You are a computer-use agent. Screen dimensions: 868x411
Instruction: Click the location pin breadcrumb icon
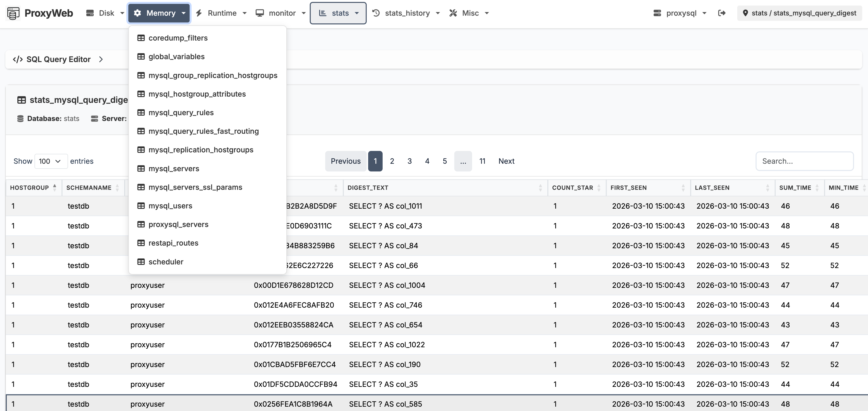(x=745, y=13)
